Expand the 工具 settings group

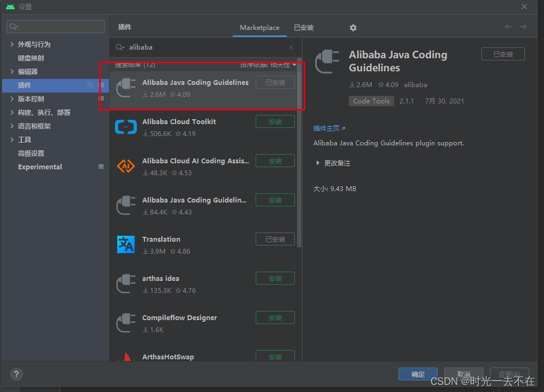coord(12,139)
